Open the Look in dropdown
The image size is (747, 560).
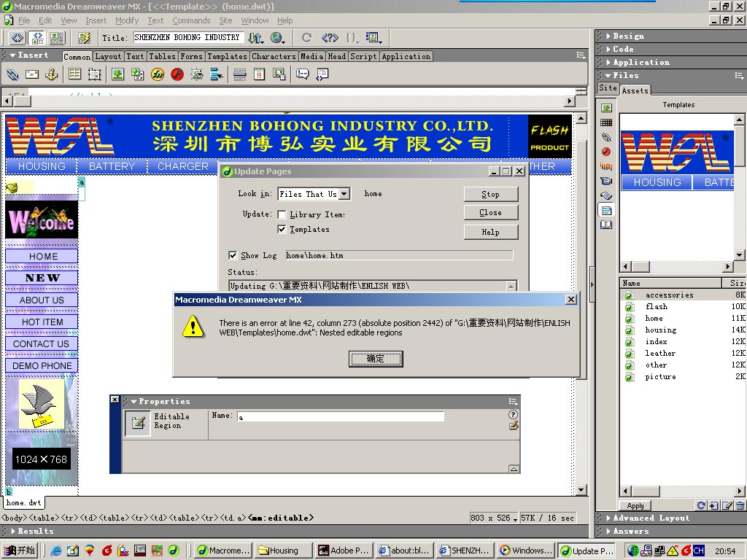click(344, 194)
